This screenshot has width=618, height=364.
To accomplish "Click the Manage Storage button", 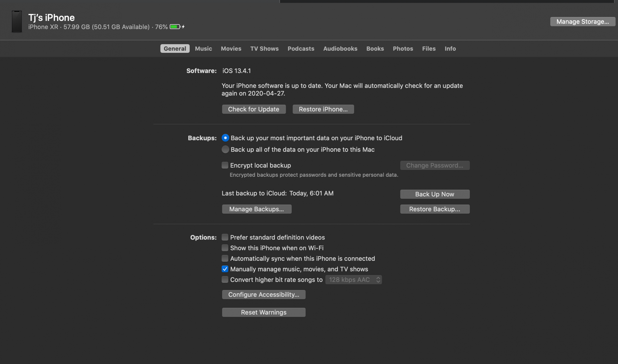I will (x=583, y=22).
